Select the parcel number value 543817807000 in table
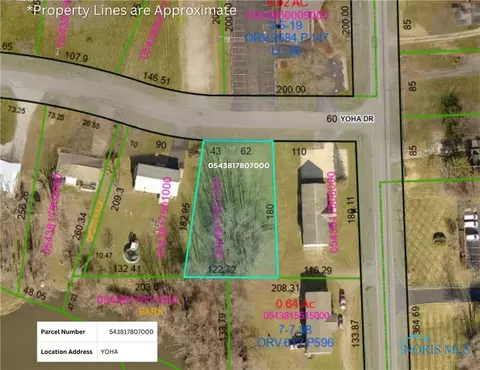This screenshot has height=370, width=480. pos(131,332)
